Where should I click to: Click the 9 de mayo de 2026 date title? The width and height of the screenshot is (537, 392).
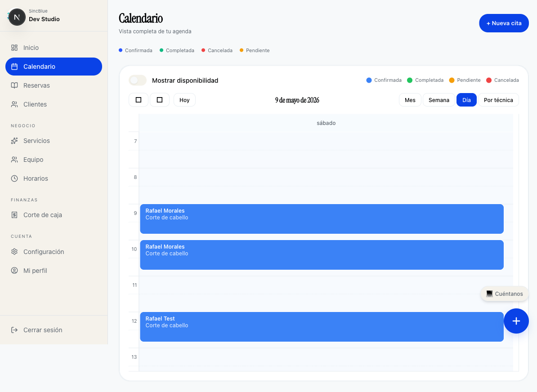click(x=297, y=100)
